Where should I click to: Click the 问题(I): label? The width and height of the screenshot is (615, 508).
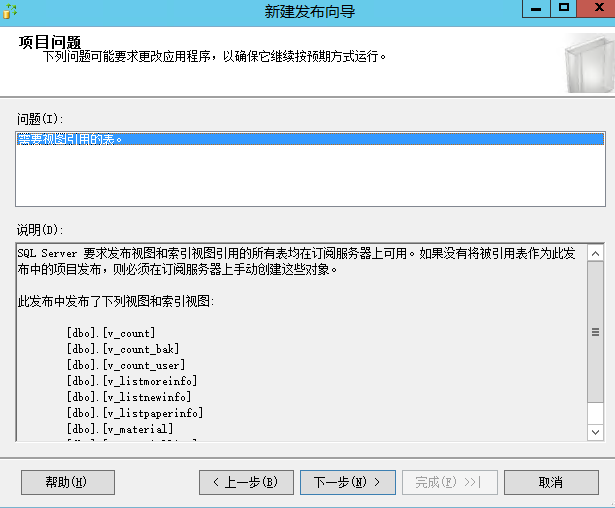coord(40,118)
